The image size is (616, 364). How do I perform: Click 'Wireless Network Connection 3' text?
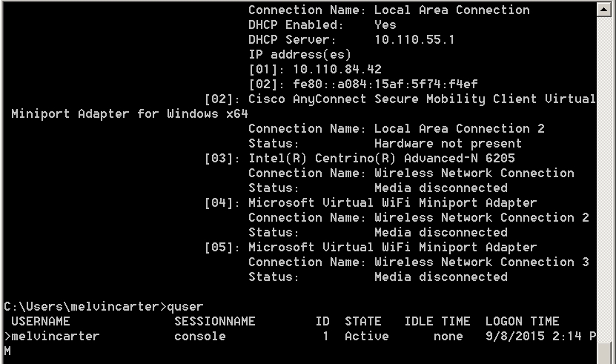(482, 262)
